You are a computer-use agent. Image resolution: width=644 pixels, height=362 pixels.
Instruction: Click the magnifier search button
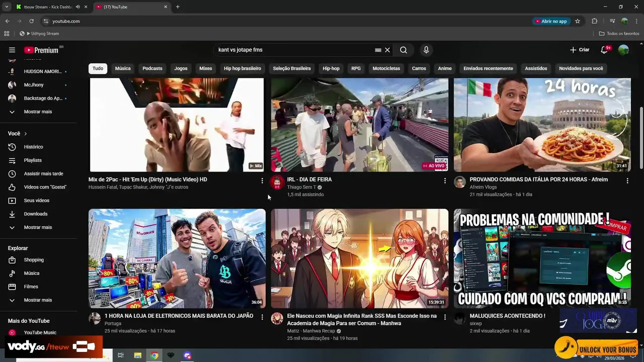404,50
